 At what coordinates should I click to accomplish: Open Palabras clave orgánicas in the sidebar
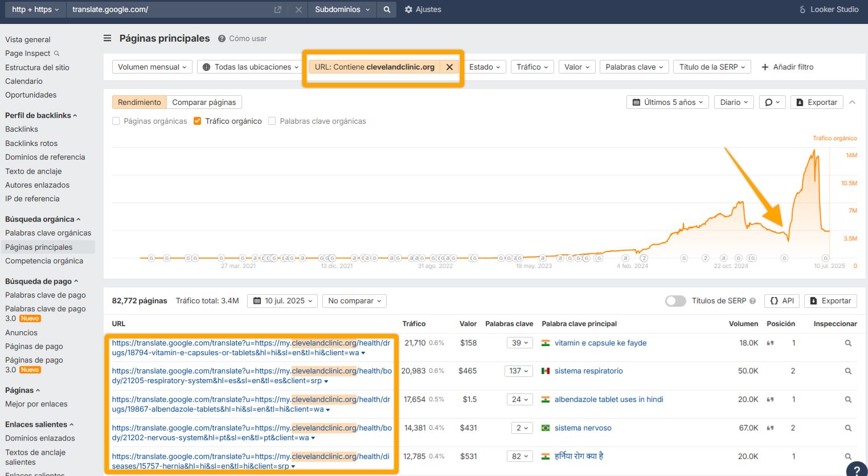pos(48,233)
